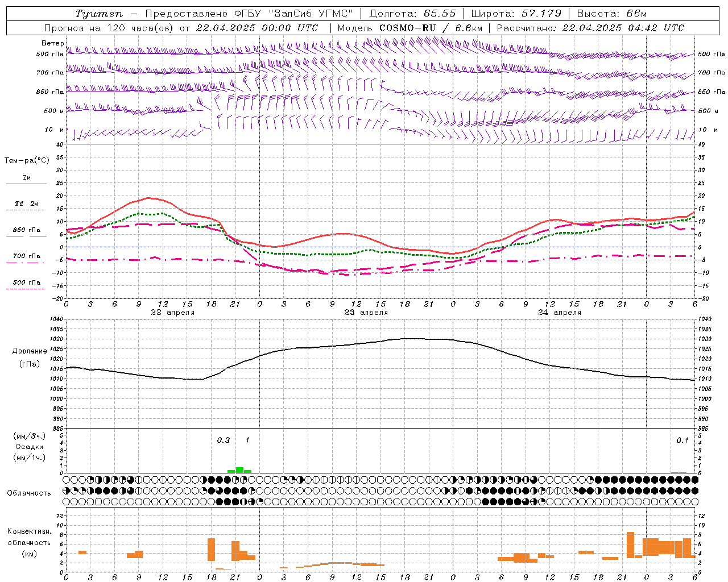Click the 2м temperature legend entry
Screen dimensions: 728x582
[27, 177]
